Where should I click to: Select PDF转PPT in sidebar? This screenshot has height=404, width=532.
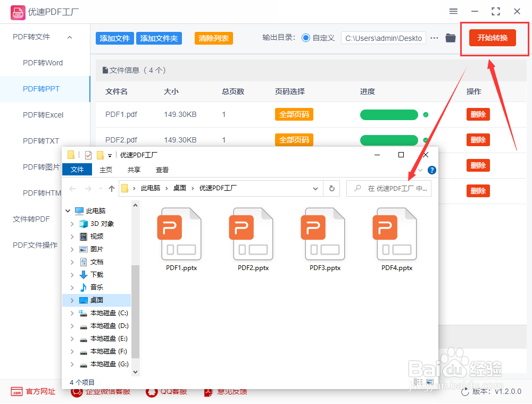click(41, 89)
